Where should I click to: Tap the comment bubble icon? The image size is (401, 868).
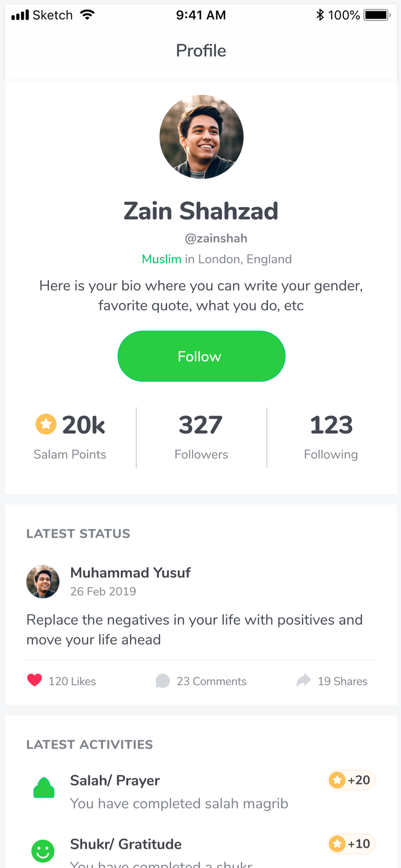162,681
